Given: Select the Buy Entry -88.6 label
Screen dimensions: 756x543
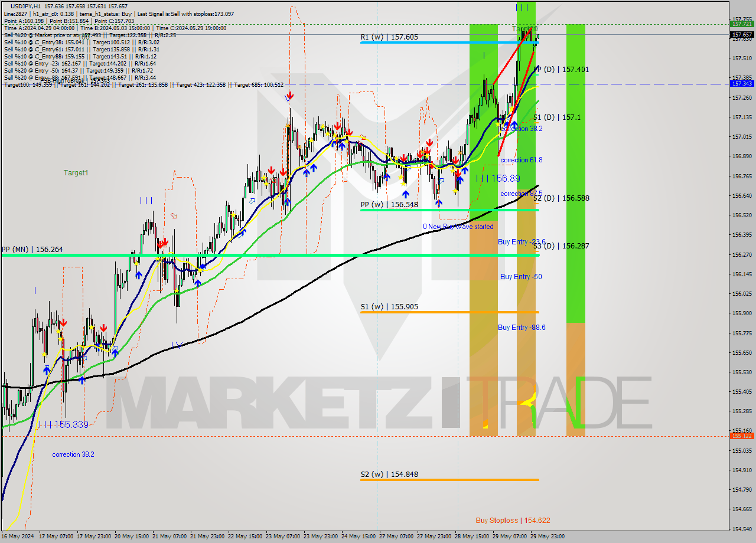Looking at the screenshot, I should 522,328.
